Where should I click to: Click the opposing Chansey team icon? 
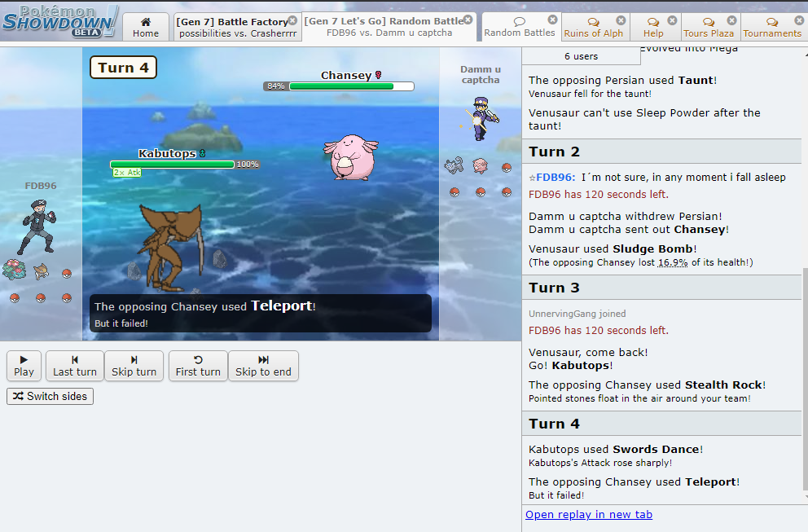pyautogui.click(x=481, y=165)
